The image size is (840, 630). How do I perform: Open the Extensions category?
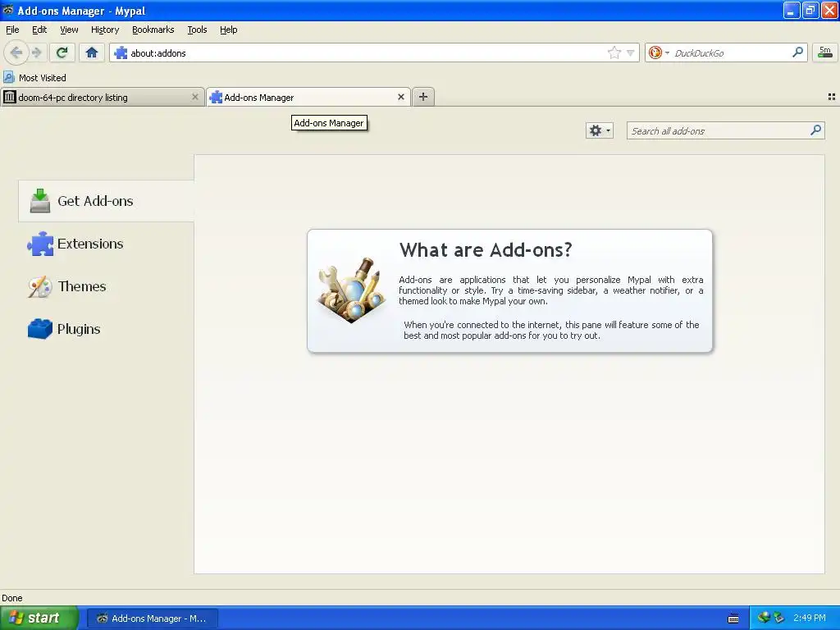[106, 244]
